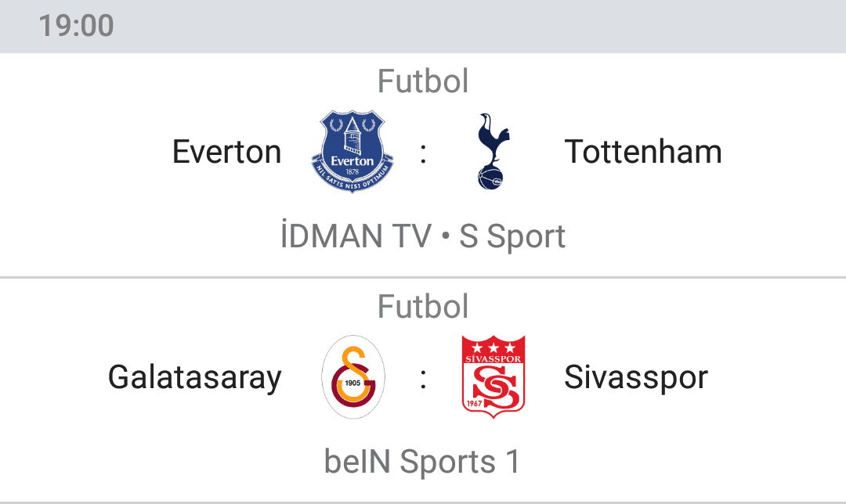846x504 pixels.
Task: Tap the S Sport channel name
Action: pos(512,236)
